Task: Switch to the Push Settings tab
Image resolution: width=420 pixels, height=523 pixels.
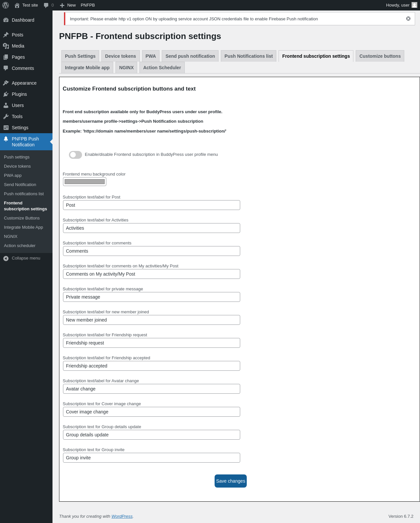Action: 80,56
